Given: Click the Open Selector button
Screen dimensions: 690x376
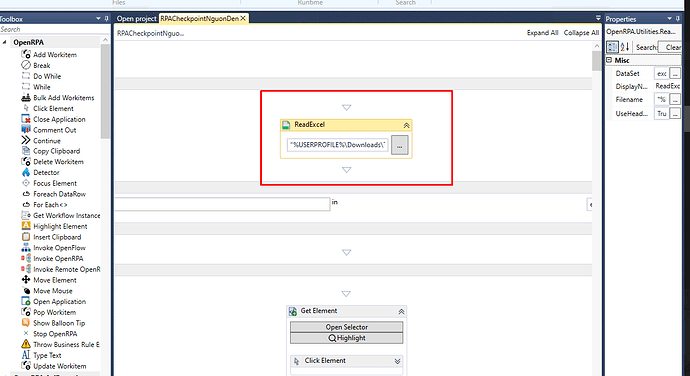Looking at the screenshot, I should [346, 327].
